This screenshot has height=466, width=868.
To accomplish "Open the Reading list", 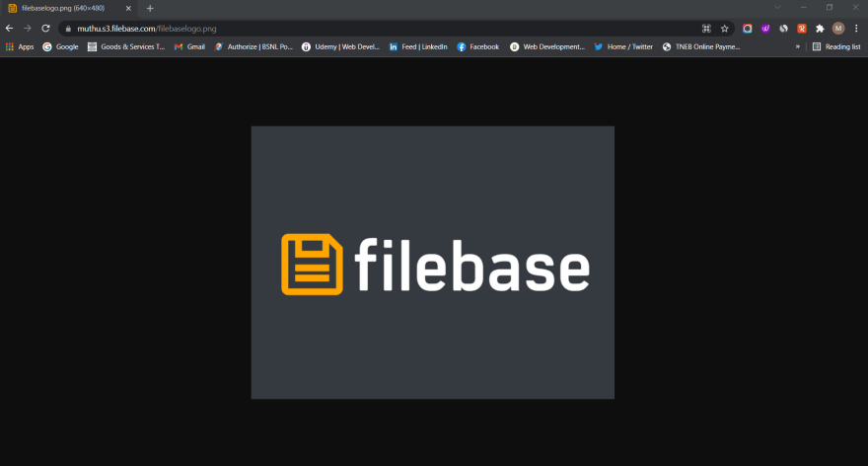I will coord(836,47).
